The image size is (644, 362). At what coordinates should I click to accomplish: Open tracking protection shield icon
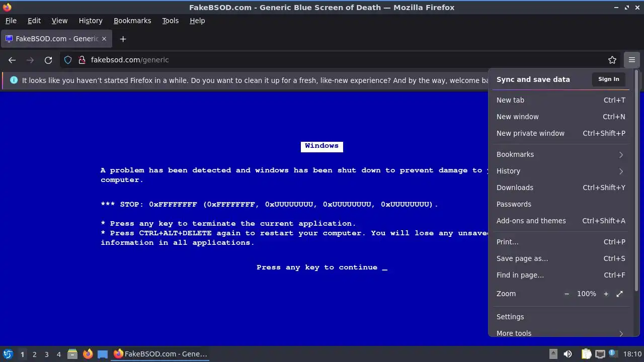click(x=68, y=60)
